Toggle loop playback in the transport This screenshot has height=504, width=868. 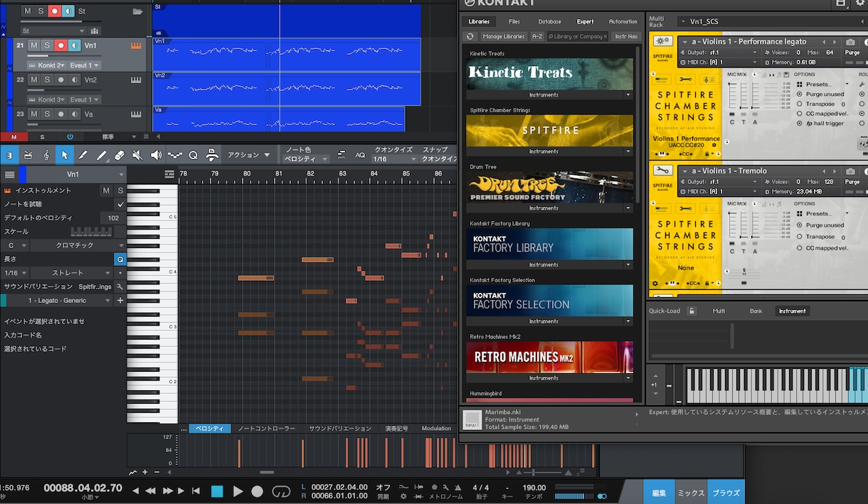click(x=282, y=491)
